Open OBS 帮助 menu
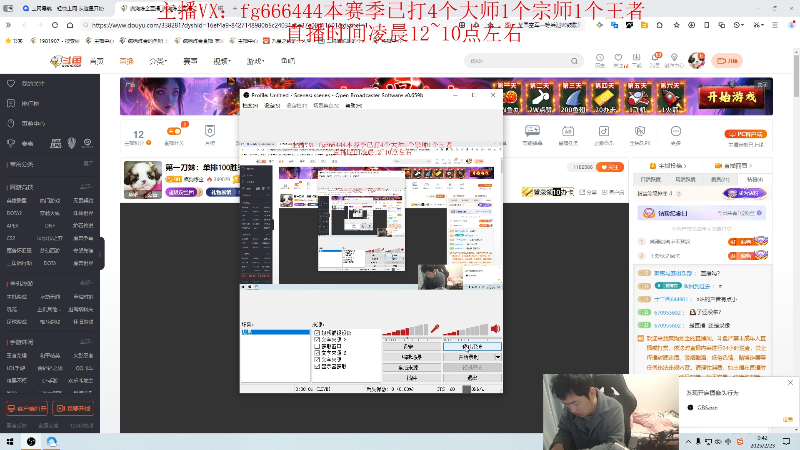The width and height of the screenshot is (800, 450). tap(354, 106)
